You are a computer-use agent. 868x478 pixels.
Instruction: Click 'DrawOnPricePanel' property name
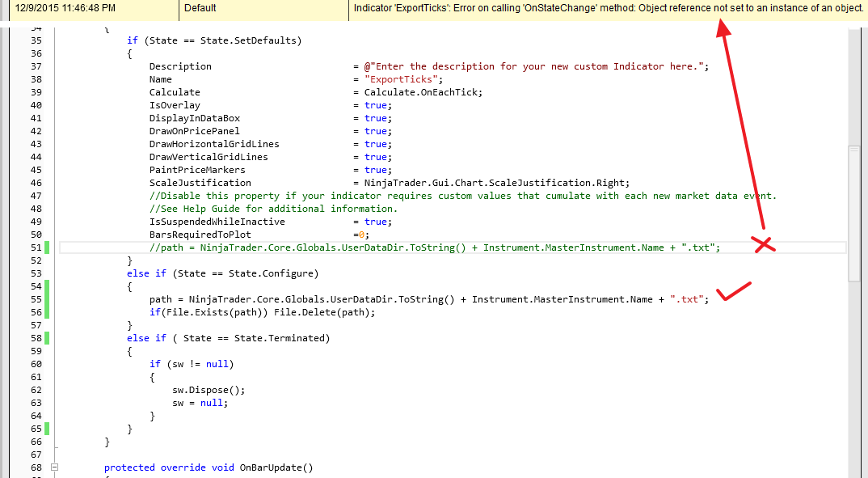click(194, 131)
